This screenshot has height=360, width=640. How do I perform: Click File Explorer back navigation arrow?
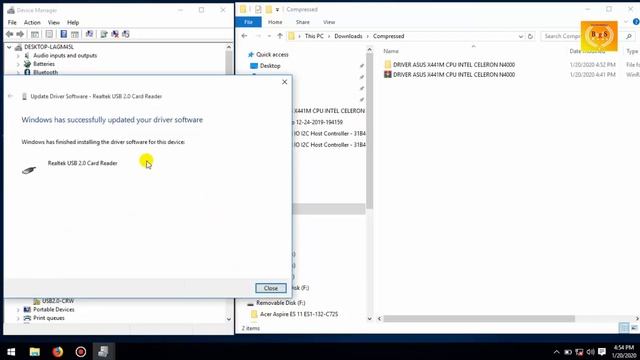coord(244,36)
